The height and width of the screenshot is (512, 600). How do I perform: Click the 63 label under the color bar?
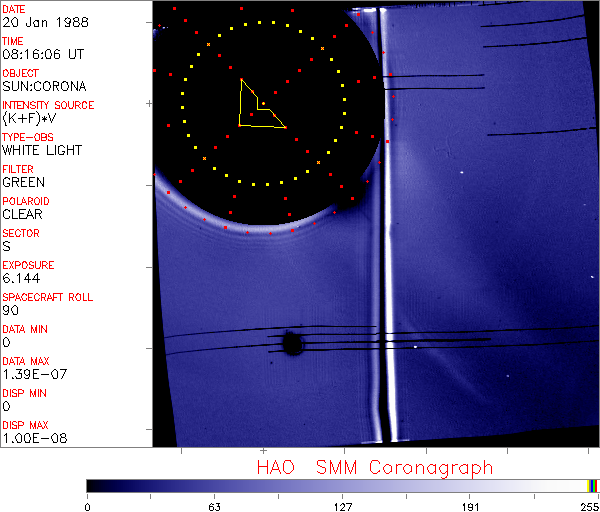click(214, 506)
